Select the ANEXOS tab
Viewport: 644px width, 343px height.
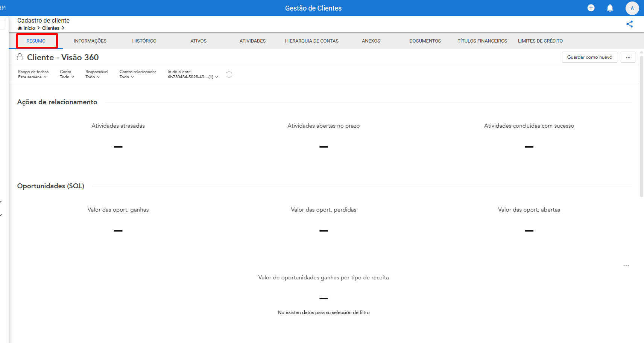pos(371,41)
